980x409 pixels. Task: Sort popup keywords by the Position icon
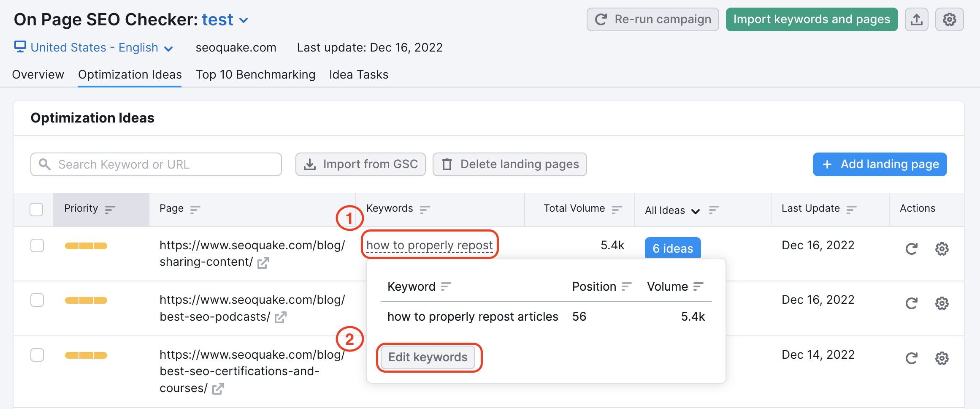pos(626,286)
